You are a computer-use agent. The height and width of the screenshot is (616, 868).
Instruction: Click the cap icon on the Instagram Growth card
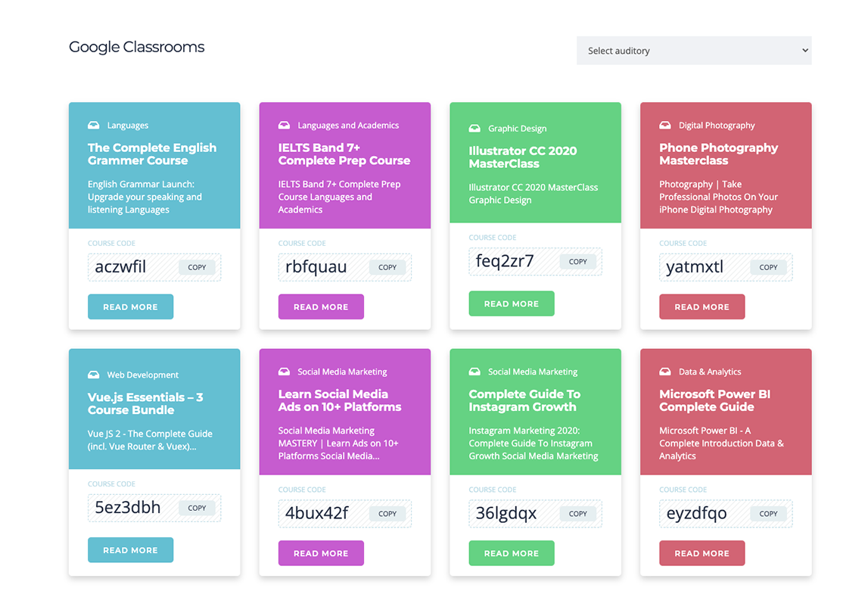coord(474,372)
